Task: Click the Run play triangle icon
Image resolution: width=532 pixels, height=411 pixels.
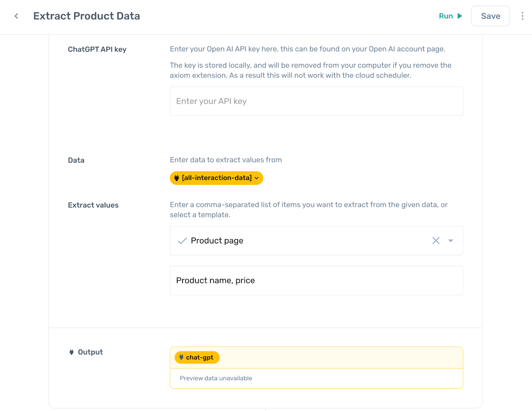Action: tap(460, 16)
